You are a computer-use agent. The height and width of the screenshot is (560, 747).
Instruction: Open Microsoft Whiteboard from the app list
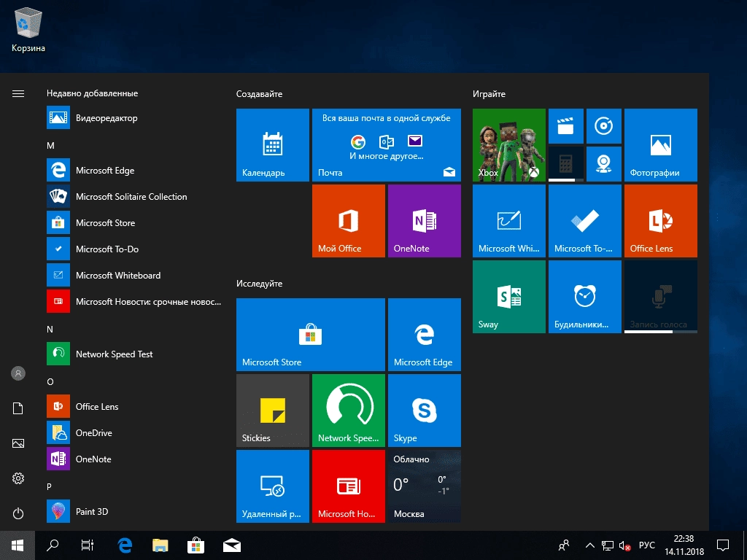click(x=134, y=275)
